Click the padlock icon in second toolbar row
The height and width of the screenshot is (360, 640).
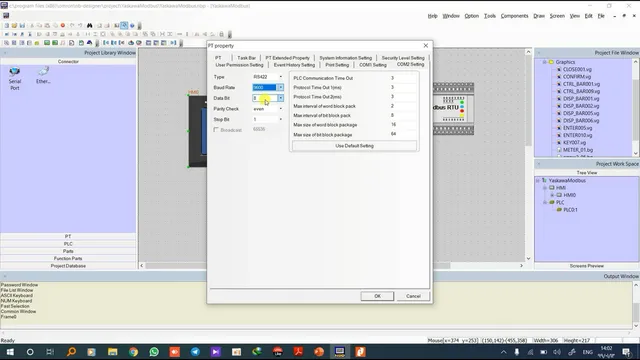[x=222, y=34]
